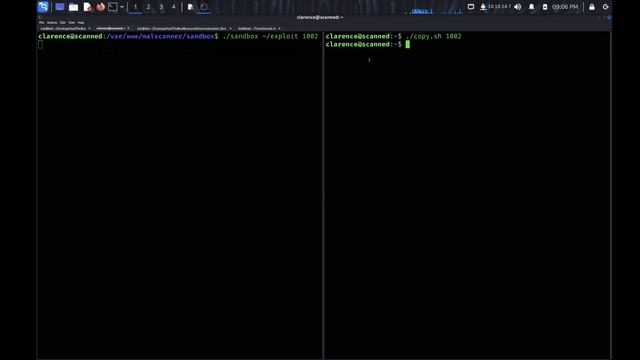Click the network connection tray icon
This screenshot has height=360, width=640.
click(483, 7)
